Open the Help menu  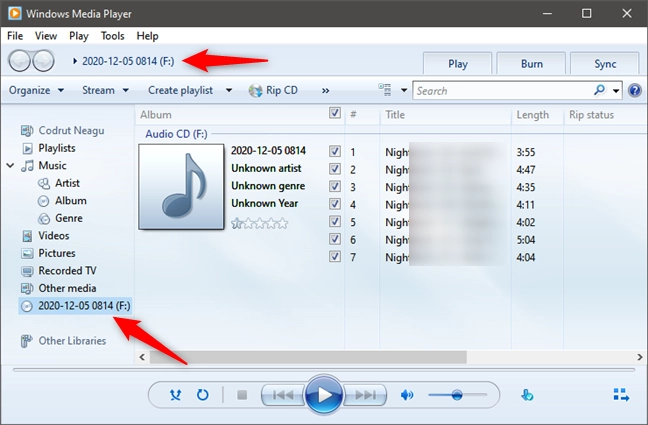pyautogui.click(x=147, y=36)
